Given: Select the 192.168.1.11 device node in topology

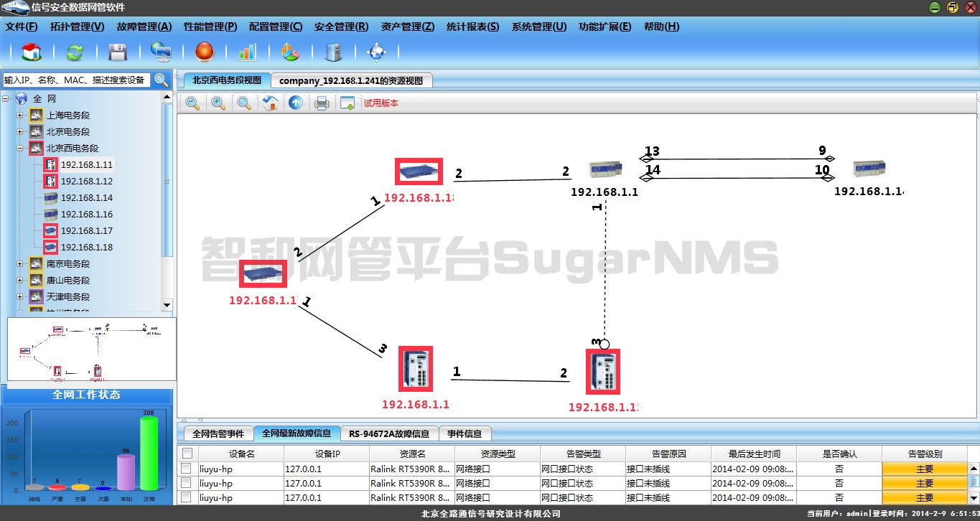Looking at the screenshot, I should coord(416,369).
